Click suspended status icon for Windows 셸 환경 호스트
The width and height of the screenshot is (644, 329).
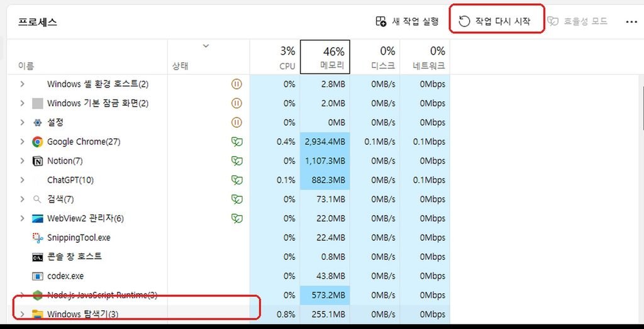236,84
